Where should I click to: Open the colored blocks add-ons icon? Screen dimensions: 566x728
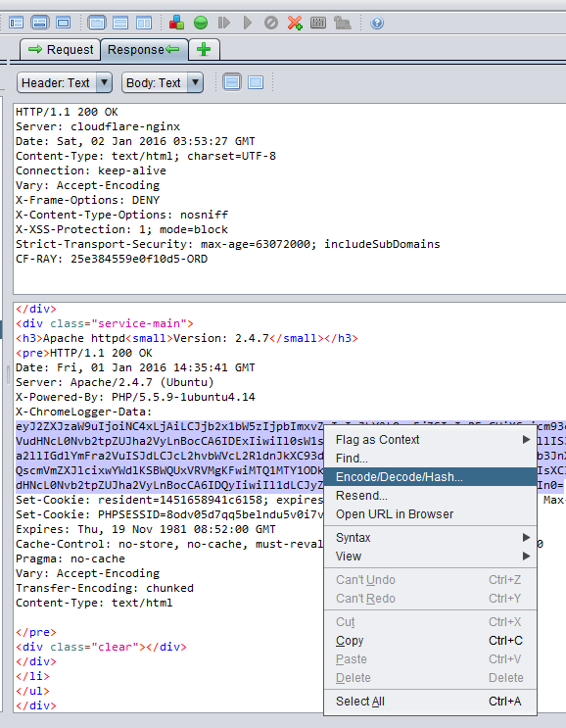pos(176,23)
